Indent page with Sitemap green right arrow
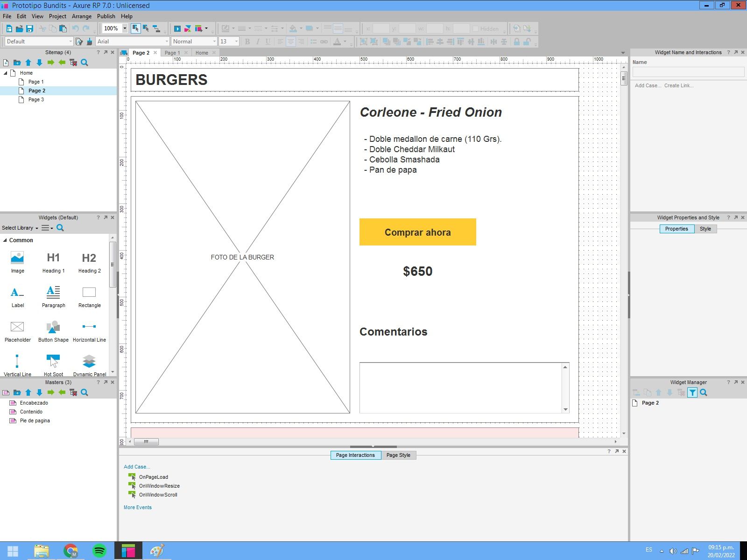This screenshot has height=560, width=747. 51,63
